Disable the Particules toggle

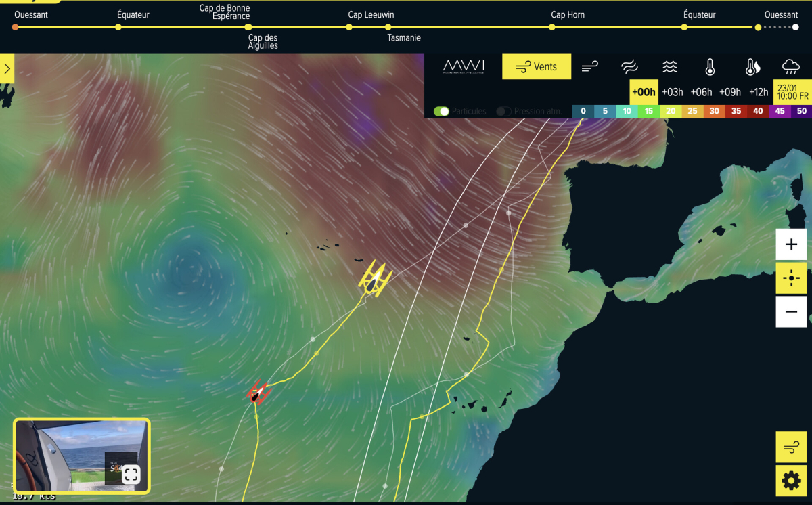coord(442,111)
